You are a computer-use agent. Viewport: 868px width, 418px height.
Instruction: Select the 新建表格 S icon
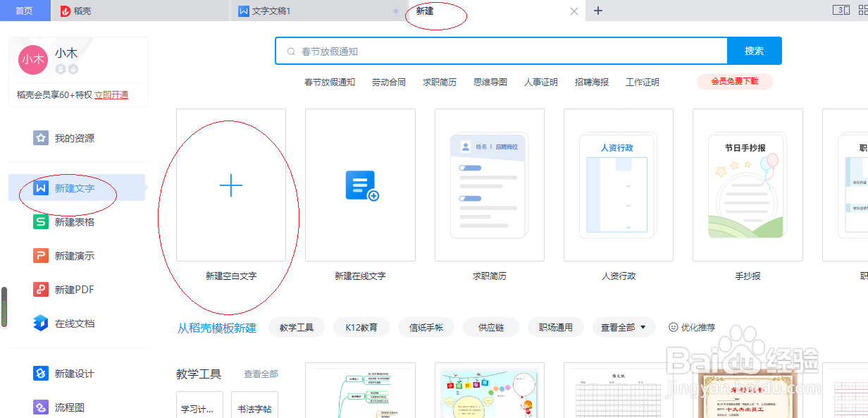pyautogui.click(x=41, y=222)
